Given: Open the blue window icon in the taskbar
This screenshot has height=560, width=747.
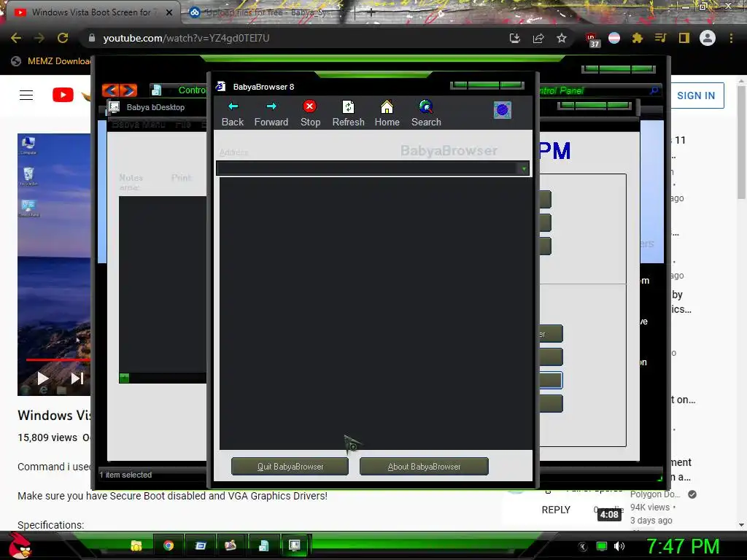Looking at the screenshot, I should coord(200,545).
